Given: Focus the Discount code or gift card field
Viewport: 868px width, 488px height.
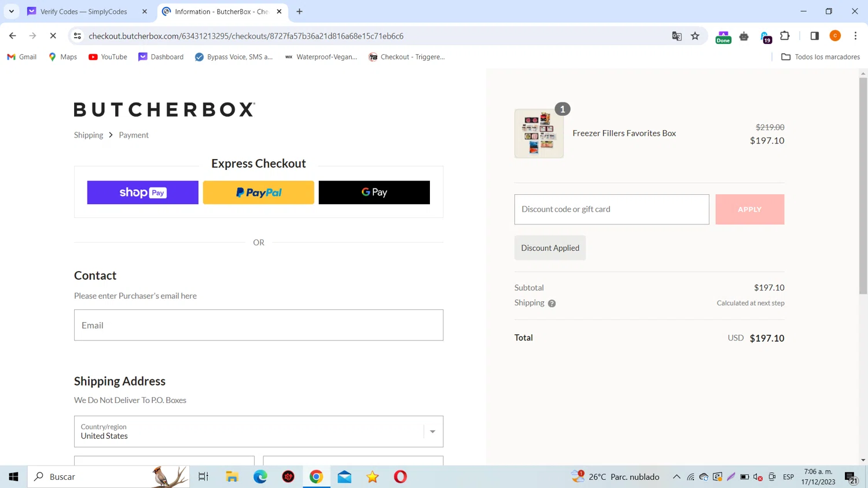Looking at the screenshot, I should 612,209.
